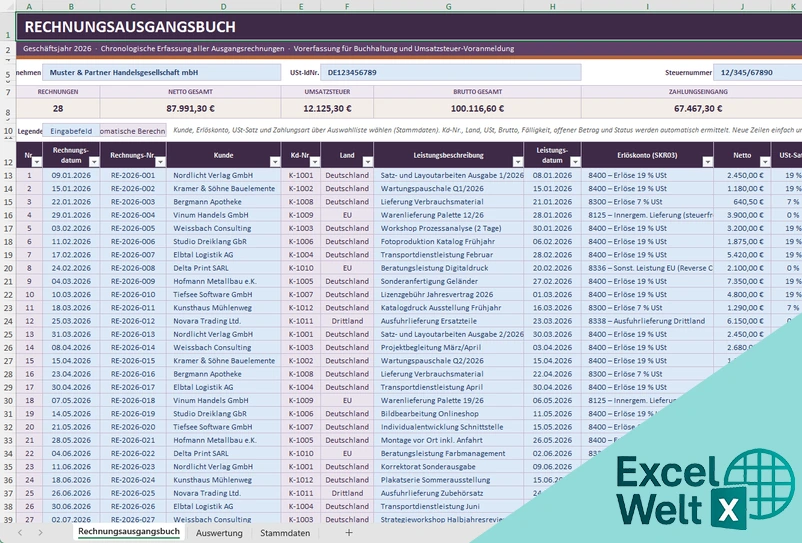Image resolution: width=802 pixels, height=543 pixels.
Task: Click the USt-IdNr. field DE123456789
Action: pyautogui.click(x=451, y=73)
